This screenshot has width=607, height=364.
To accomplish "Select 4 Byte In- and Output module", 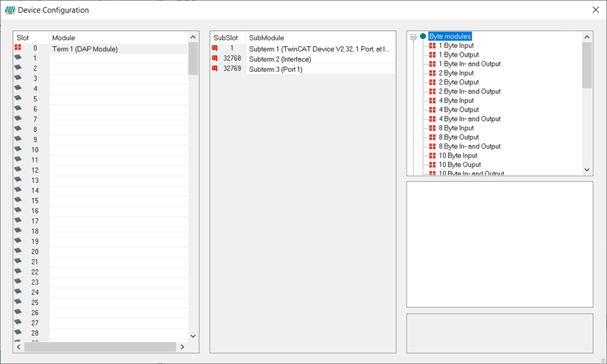I will (471, 118).
